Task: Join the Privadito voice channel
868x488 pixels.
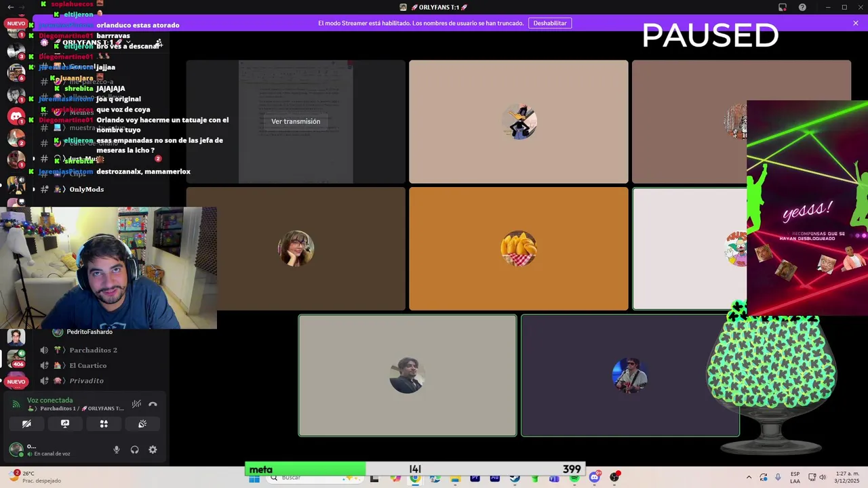Action: pos(86,381)
